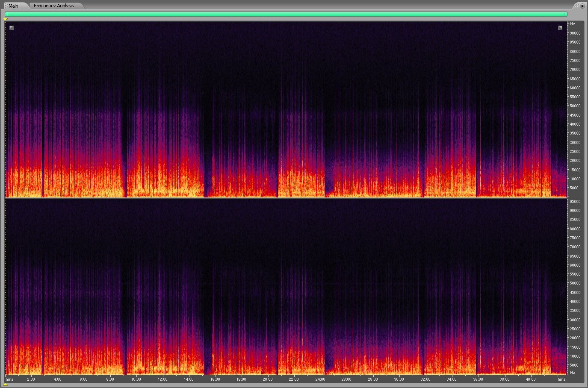Click the yellow playhead marker below the timeline
Viewport: 588px width, 388px height.
click(6, 385)
